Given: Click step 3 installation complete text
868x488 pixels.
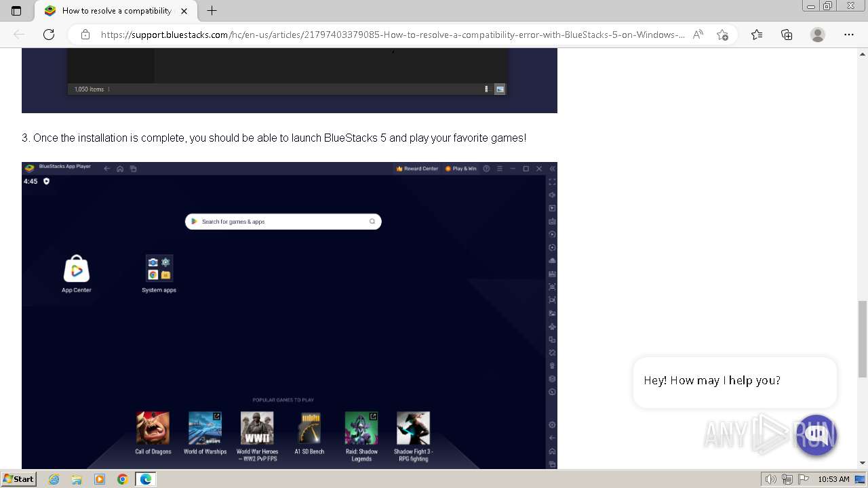Looking at the screenshot, I should coord(274,138).
